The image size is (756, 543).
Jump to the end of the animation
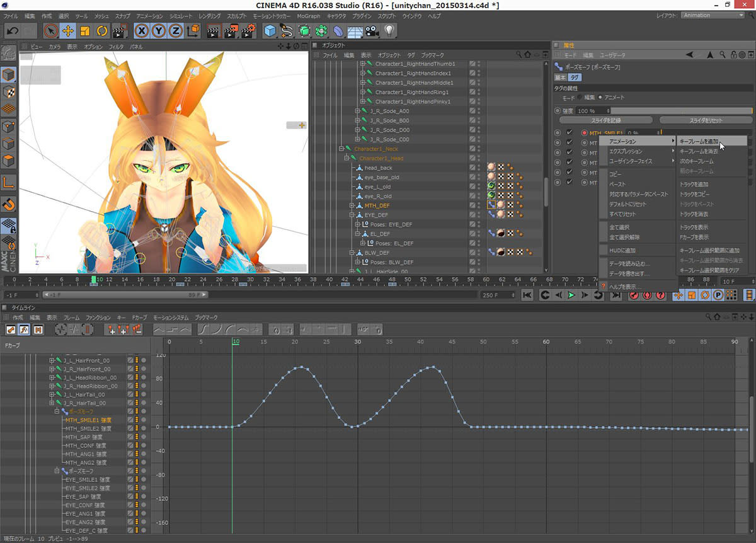pyautogui.click(x=616, y=295)
